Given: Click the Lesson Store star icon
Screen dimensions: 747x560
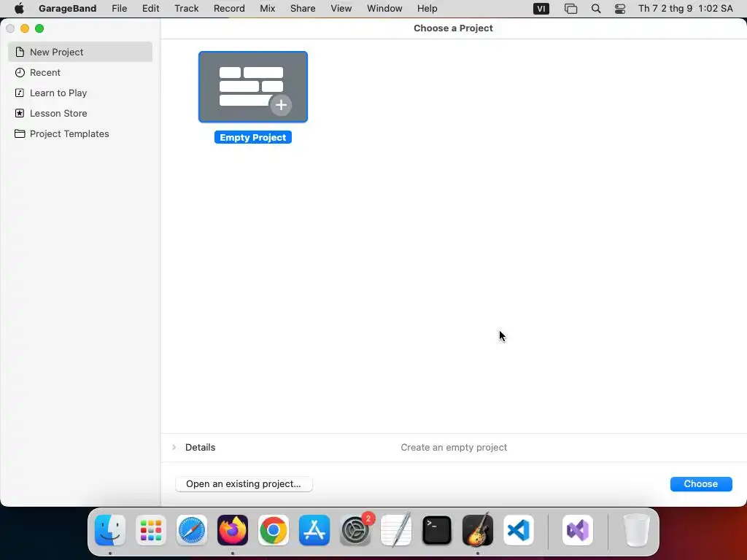Looking at the screenshot, I should (20, 113).
